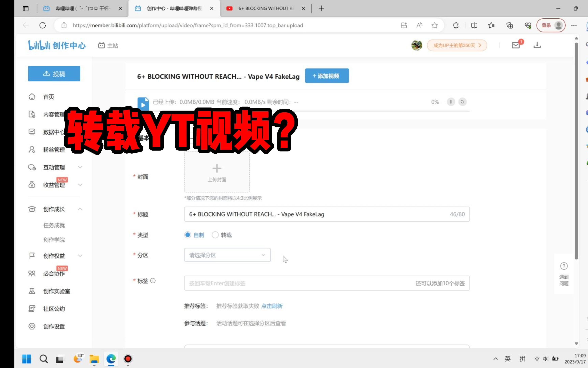Viewport: 588px width, 368px height.
Task: Click the 必合协作 people icon
Action: coord(32,274)
